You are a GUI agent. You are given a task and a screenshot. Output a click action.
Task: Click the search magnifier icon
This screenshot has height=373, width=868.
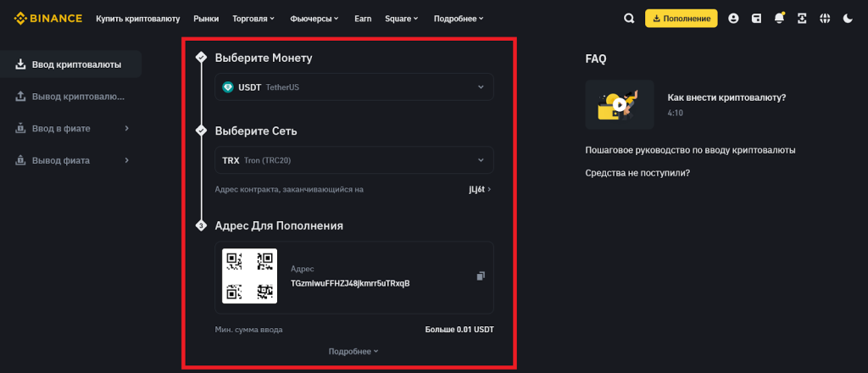click(x=628, y=18)
